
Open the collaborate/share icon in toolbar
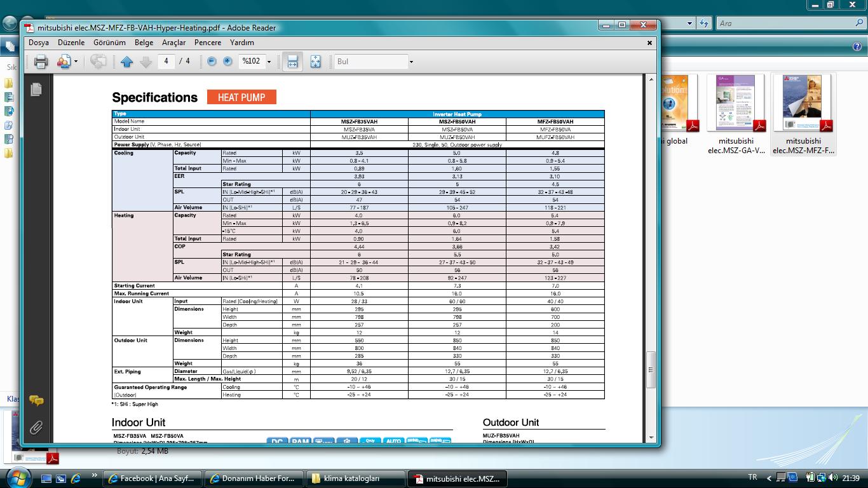coord(64,62)
